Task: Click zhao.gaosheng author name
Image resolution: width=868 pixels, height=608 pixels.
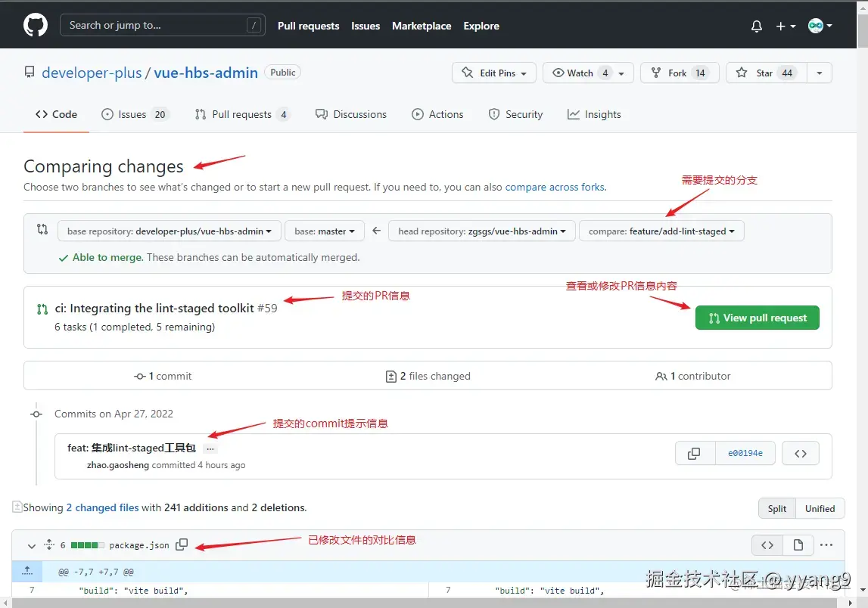Action: tap(118, 465)
